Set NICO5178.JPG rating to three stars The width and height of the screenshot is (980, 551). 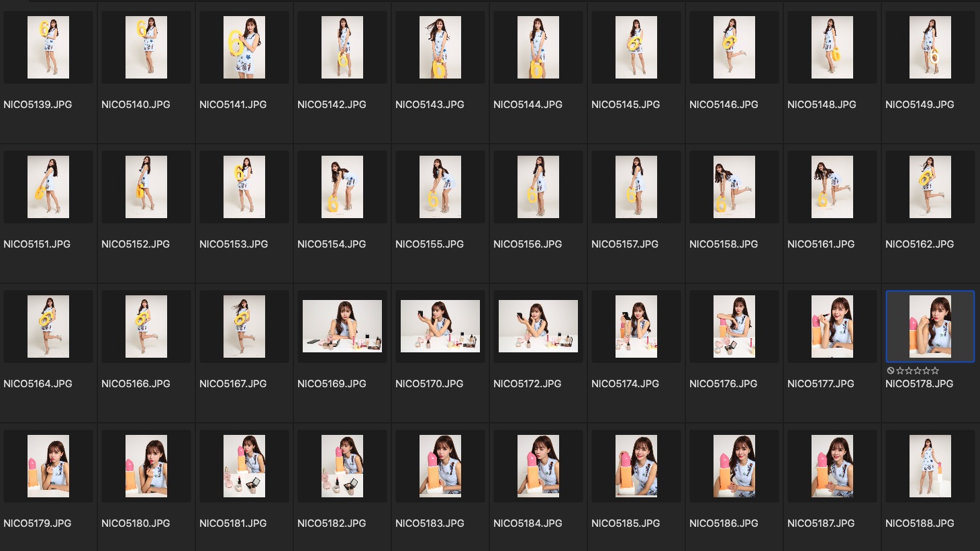pos(918,370)
